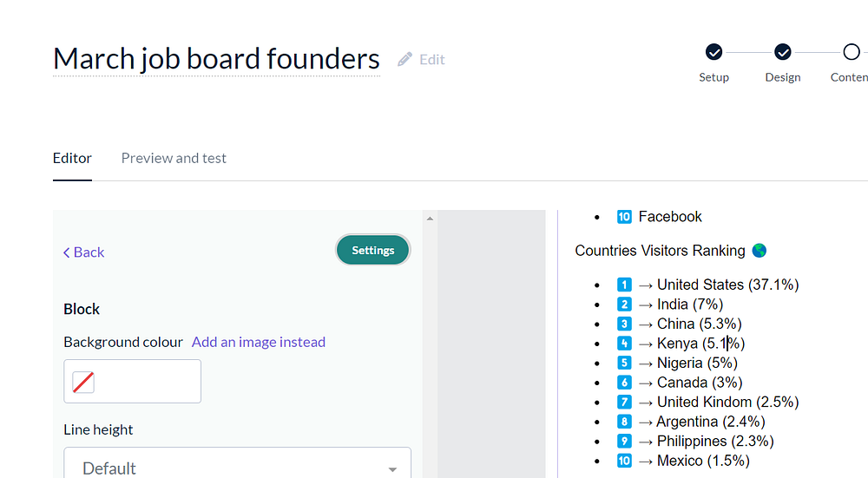Switch to the Editor tab
Screen dimensions: 868x478
(72, 158)
